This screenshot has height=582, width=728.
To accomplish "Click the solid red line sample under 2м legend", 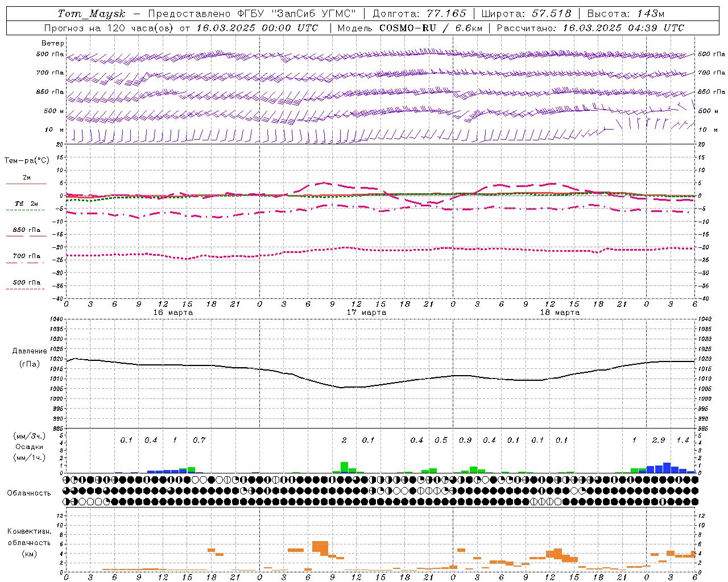I will [x=26, y=184].
